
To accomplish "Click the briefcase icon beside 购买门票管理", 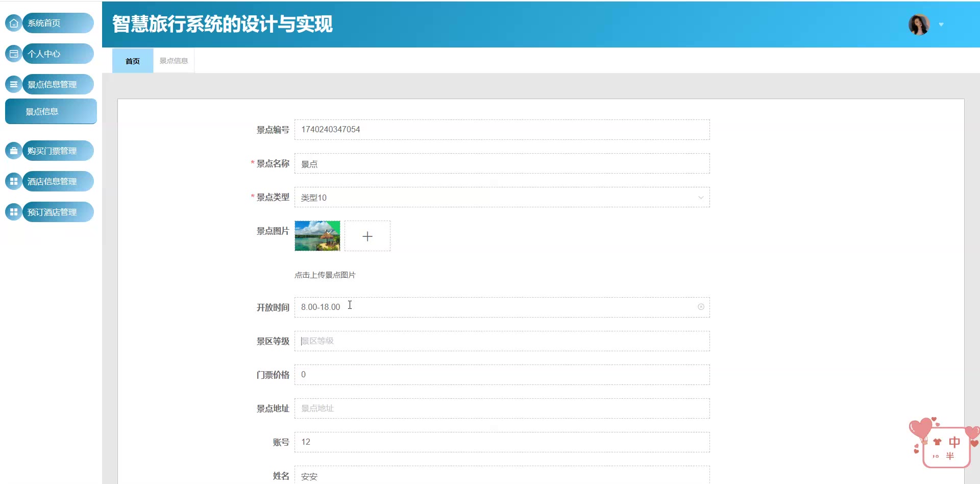I will tap(14, 151).
